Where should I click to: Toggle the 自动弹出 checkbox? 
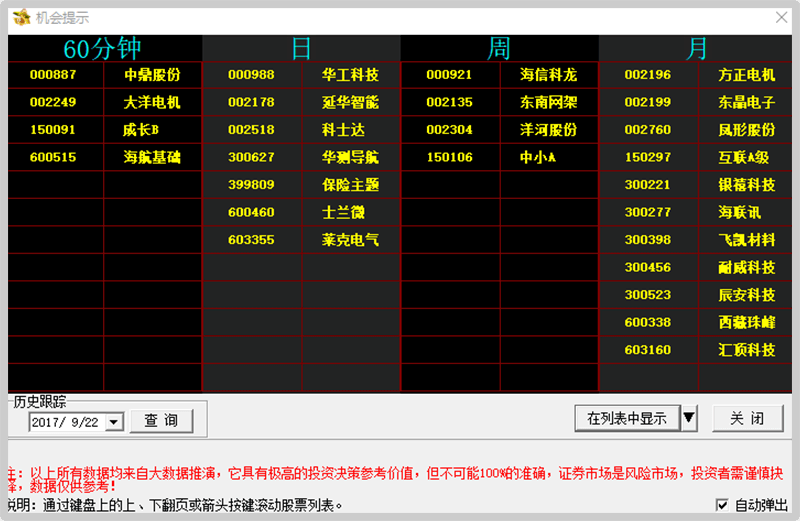coord(721,505)
